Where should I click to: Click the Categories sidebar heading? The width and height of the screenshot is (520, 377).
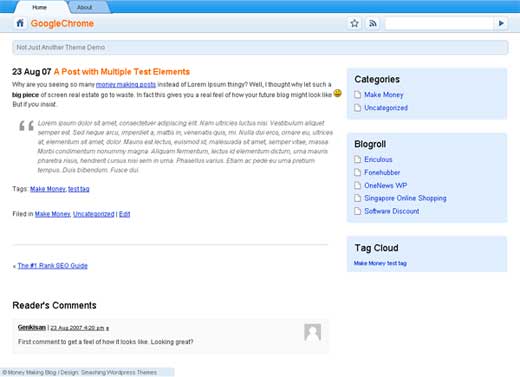coord(377,79)
